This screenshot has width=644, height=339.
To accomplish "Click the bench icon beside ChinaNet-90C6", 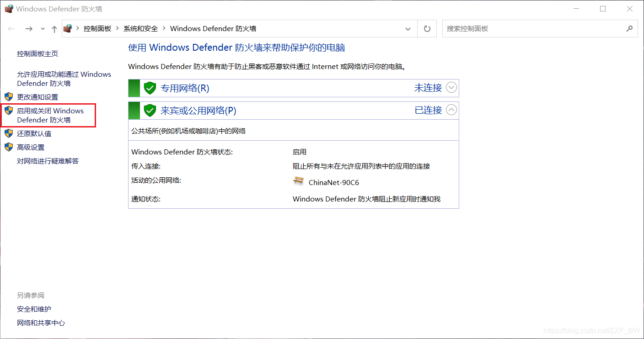I will coord(298,181).
